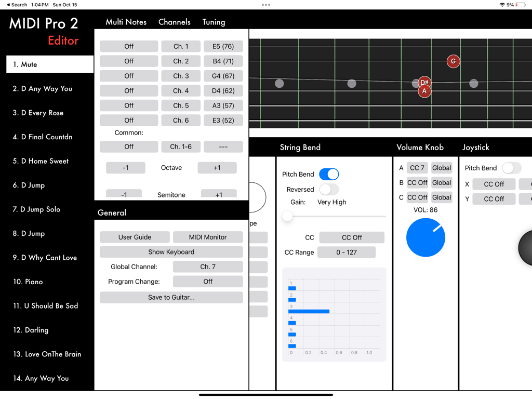Switch to the Tuning tab

coord(214,22)
